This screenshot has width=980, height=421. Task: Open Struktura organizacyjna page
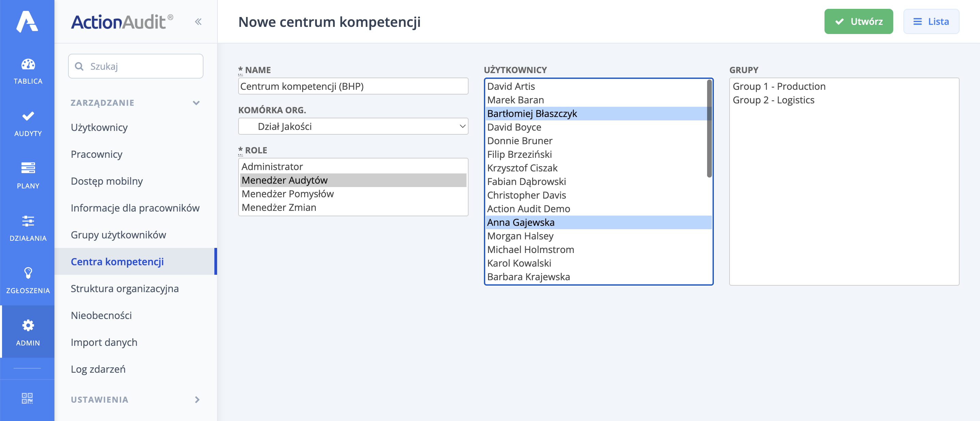(125, 289)
